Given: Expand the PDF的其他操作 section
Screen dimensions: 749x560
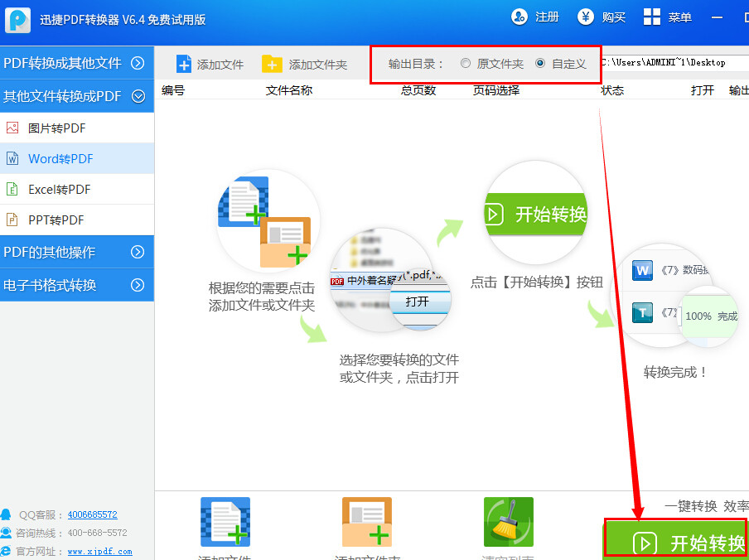Looking at the screenshot, I should (77, 252).
